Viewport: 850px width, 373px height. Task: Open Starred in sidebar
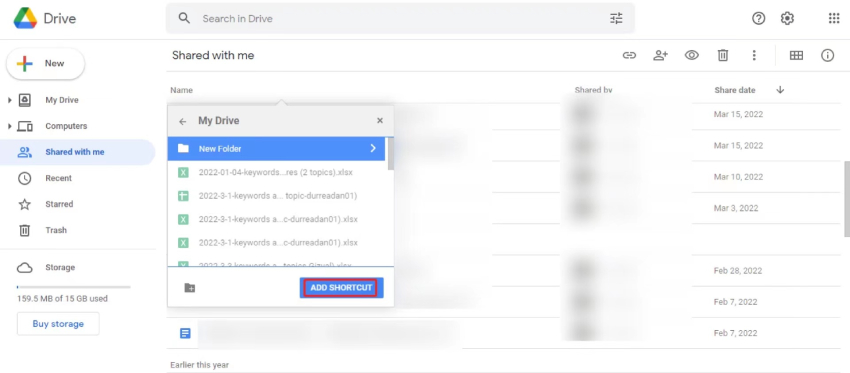pos(59,204)
